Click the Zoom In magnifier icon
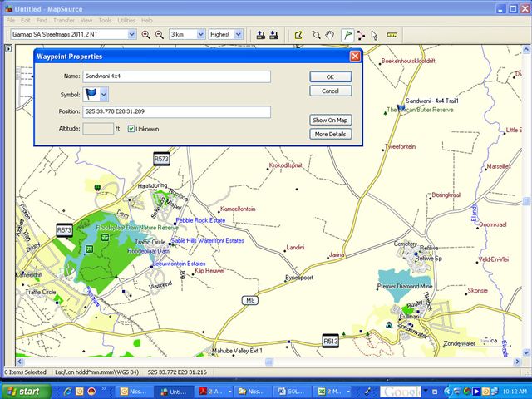Screen dimensions: 532x399 click(x=146, y=35)
